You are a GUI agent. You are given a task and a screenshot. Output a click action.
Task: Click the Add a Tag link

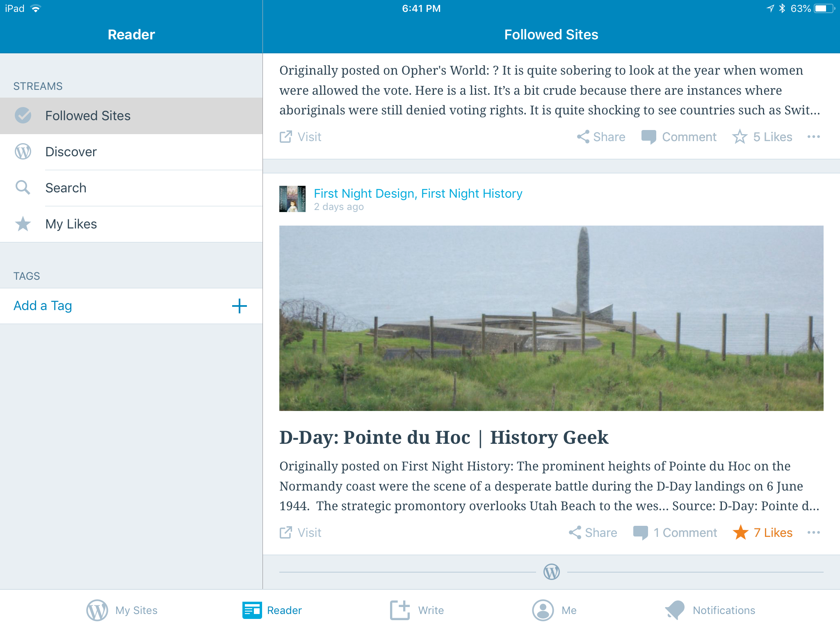[x=43, y=306]
